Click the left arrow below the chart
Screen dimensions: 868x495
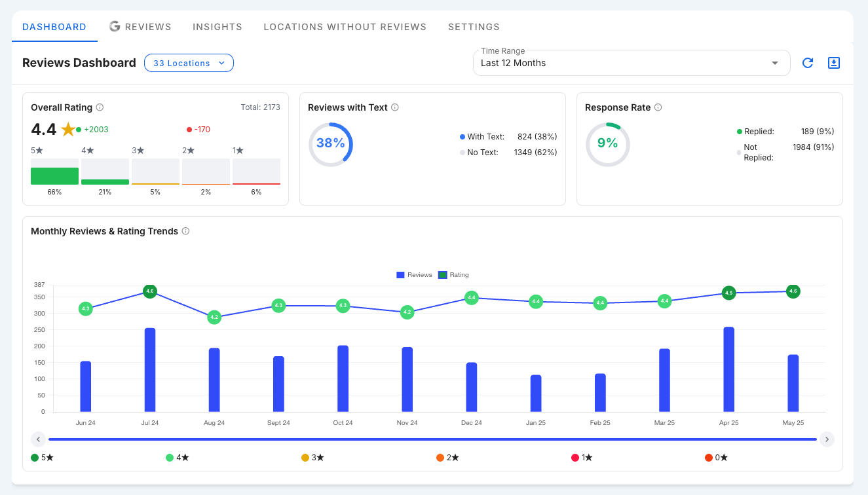point(38,439)
